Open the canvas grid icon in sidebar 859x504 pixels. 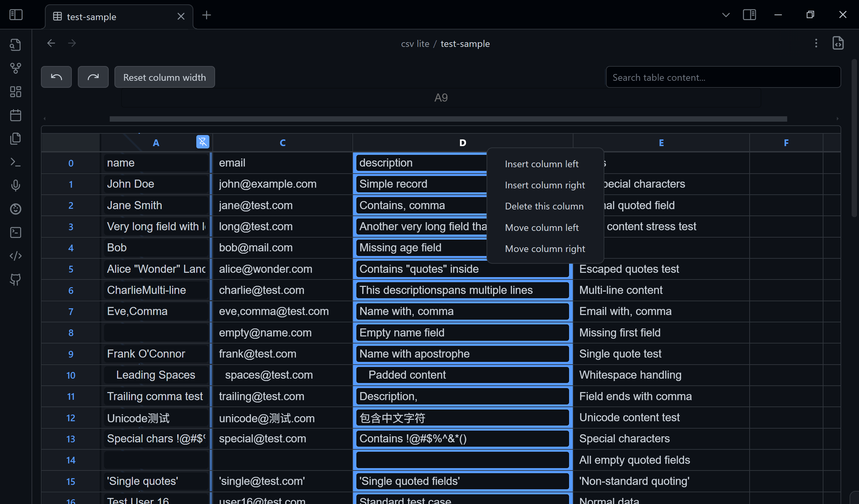(x=15, y=91)
